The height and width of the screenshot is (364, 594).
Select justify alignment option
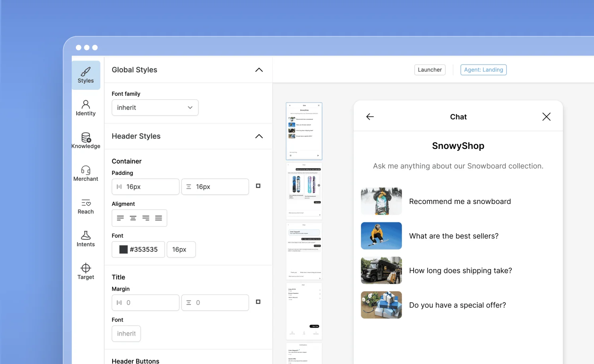(x=158, y=218)
